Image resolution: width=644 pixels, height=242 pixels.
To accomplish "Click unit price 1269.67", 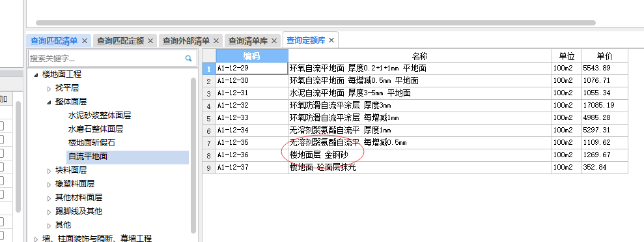I will (x=604, y=155).
